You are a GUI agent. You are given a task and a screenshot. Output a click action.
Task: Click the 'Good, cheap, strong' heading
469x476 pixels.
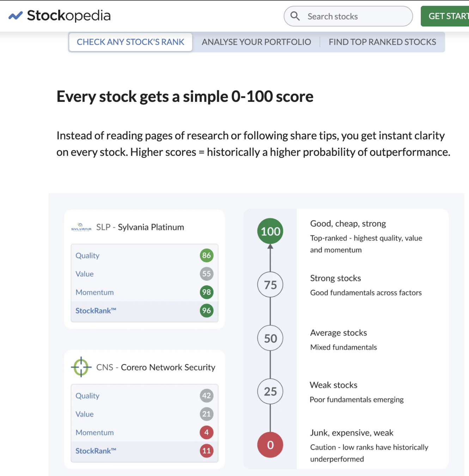pos(348,224)
